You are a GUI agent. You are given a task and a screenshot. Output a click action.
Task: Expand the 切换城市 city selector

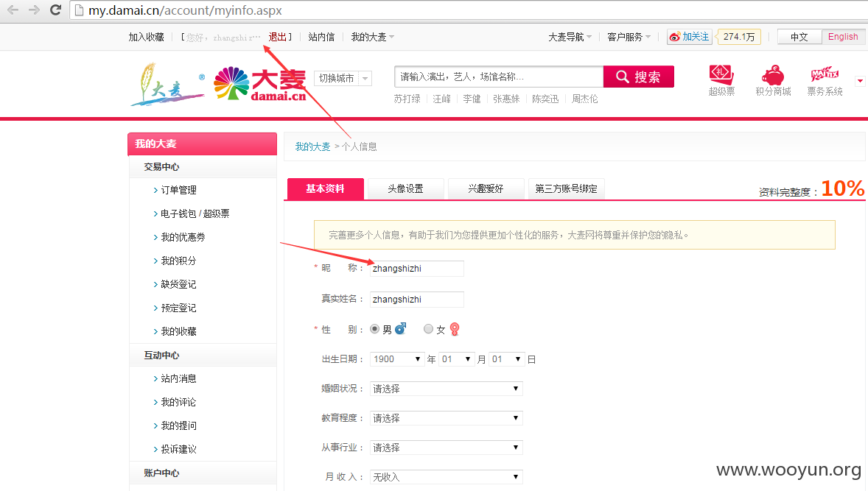[343, 79]
